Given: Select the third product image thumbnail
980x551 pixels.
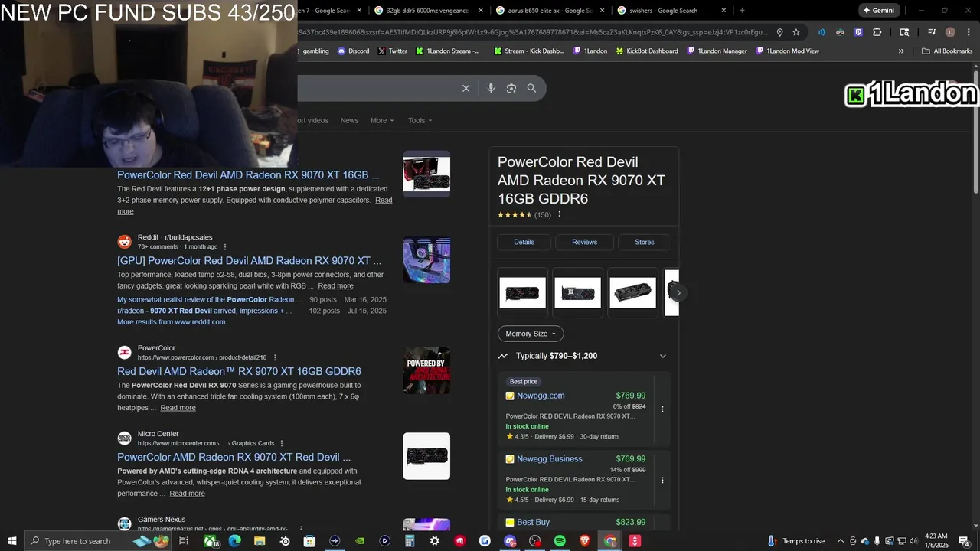Looking at the screenshot, I should pyautogui.click(x=633, y=292).
